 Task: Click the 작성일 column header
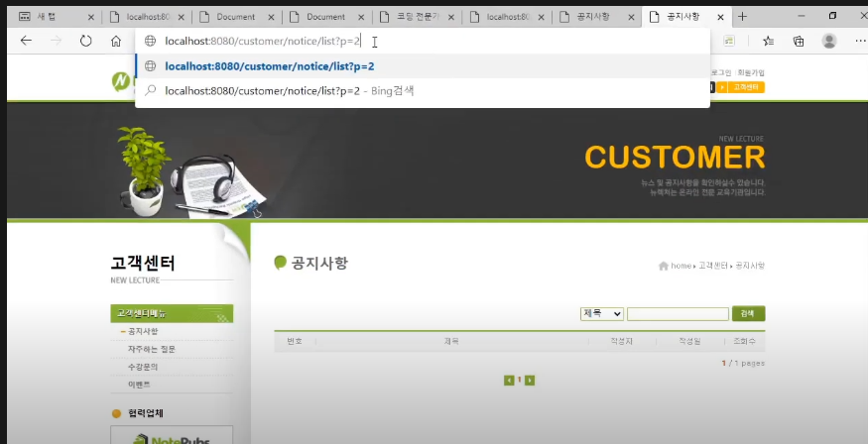[x=689, y=342]
